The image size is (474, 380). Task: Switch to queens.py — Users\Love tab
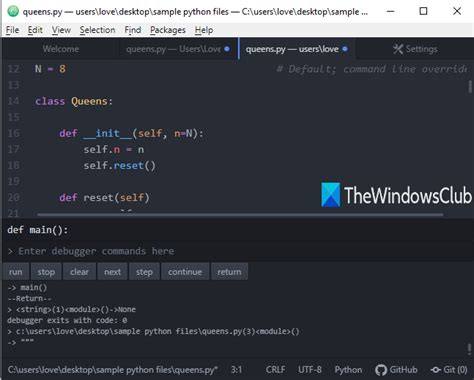[x=178, y=49]
